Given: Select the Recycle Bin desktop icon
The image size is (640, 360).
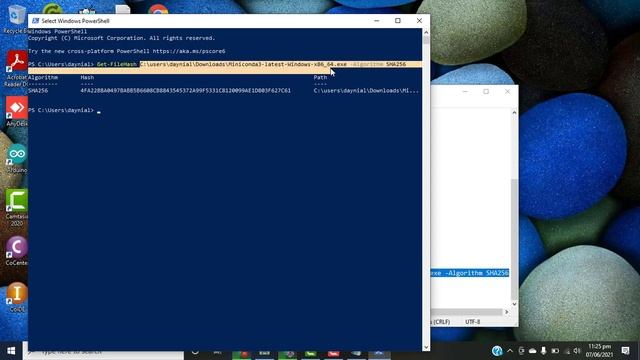Looking at the screenshot, I should [x=16, y=19].
